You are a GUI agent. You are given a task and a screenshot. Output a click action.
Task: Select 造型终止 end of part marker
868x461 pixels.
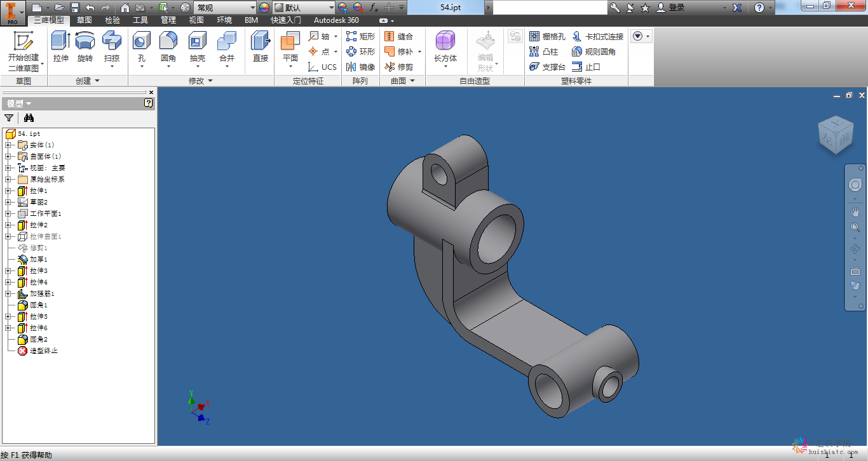tap(37, 351)
